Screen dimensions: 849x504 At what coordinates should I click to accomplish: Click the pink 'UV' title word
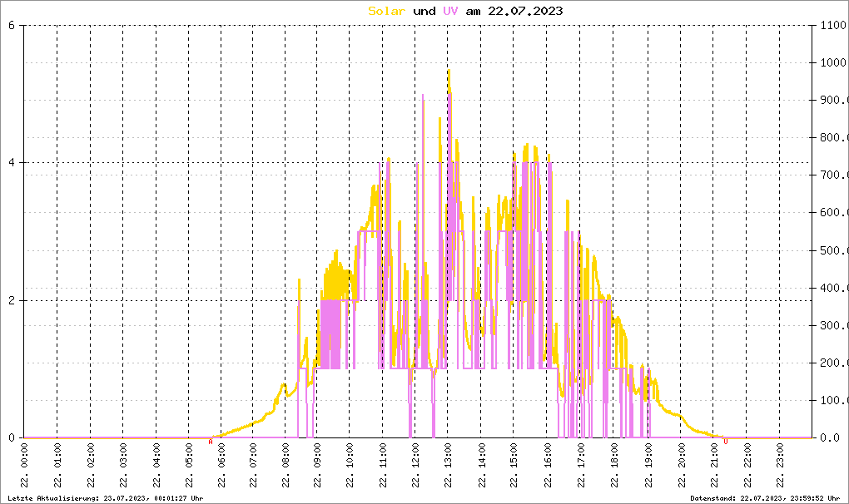point(450,11)
